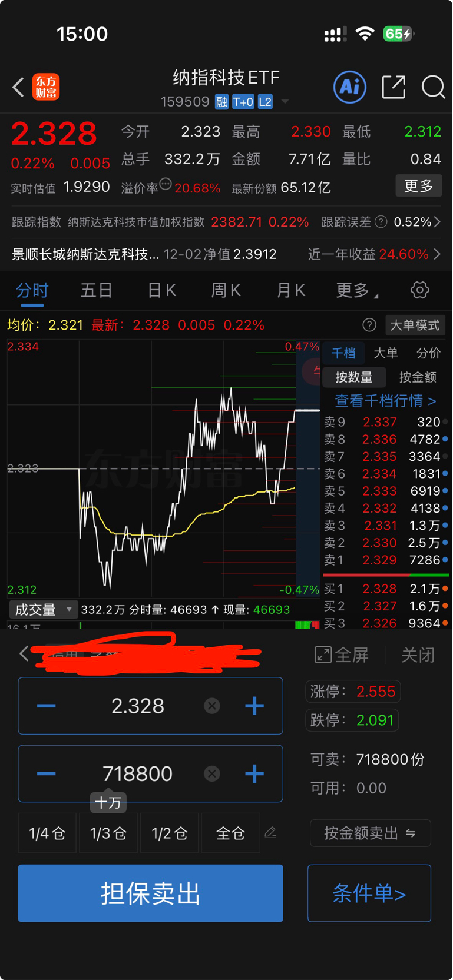Tap the 担保卖出 button

click(x=150, y=893)
